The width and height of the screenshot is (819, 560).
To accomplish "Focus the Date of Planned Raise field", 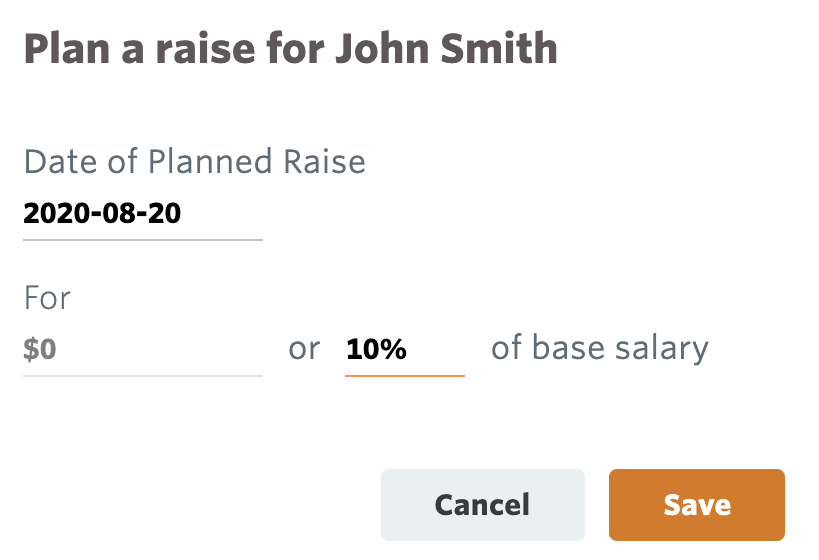I will tap(142, 213).
